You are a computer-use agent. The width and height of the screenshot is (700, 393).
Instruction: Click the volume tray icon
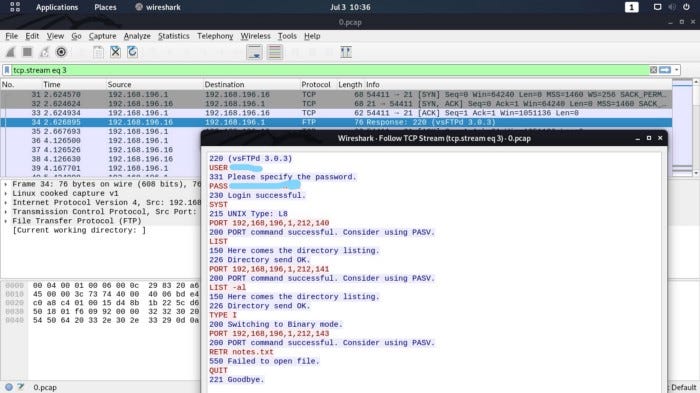tap(672, 7)
